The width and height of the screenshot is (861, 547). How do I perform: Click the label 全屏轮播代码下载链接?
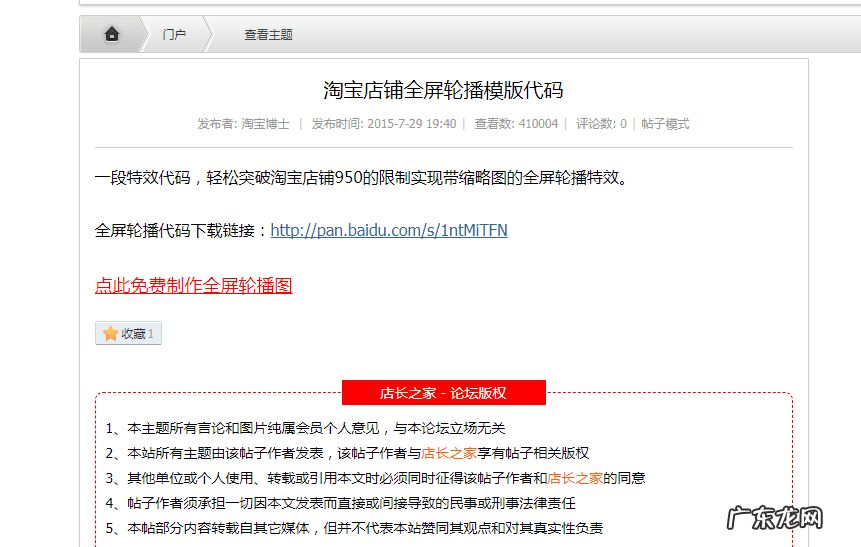181,230
